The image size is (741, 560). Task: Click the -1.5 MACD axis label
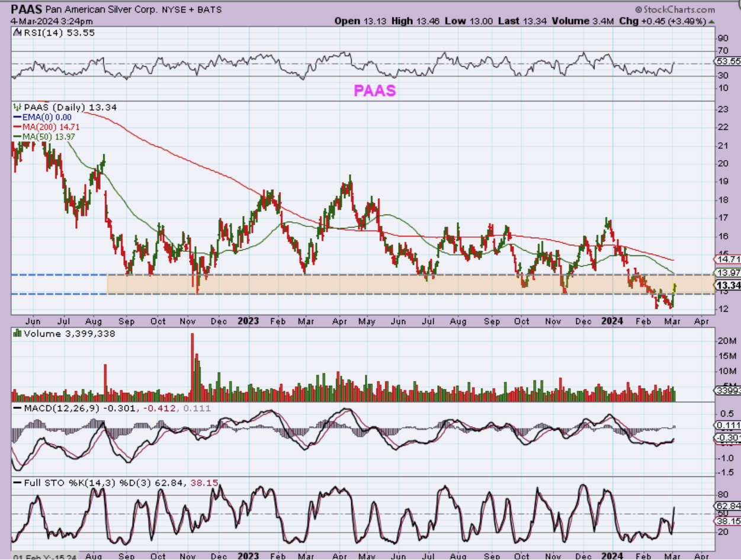[x=726, y=473]
